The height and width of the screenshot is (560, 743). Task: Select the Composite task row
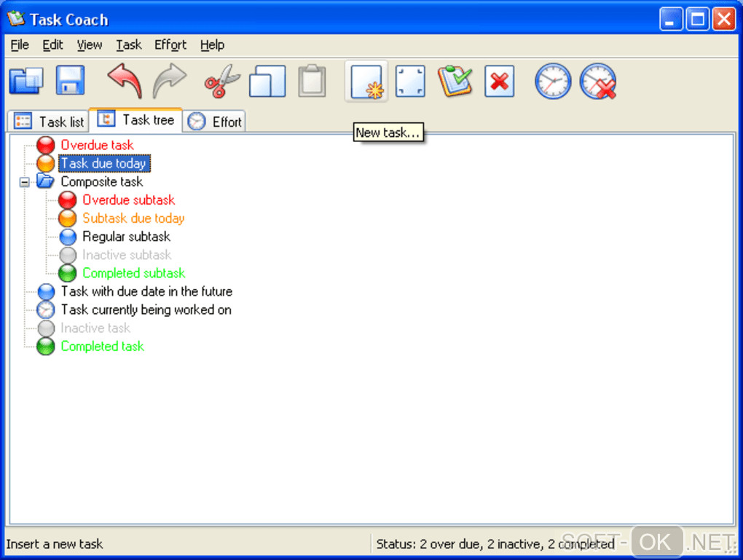[x=101, y=182]
